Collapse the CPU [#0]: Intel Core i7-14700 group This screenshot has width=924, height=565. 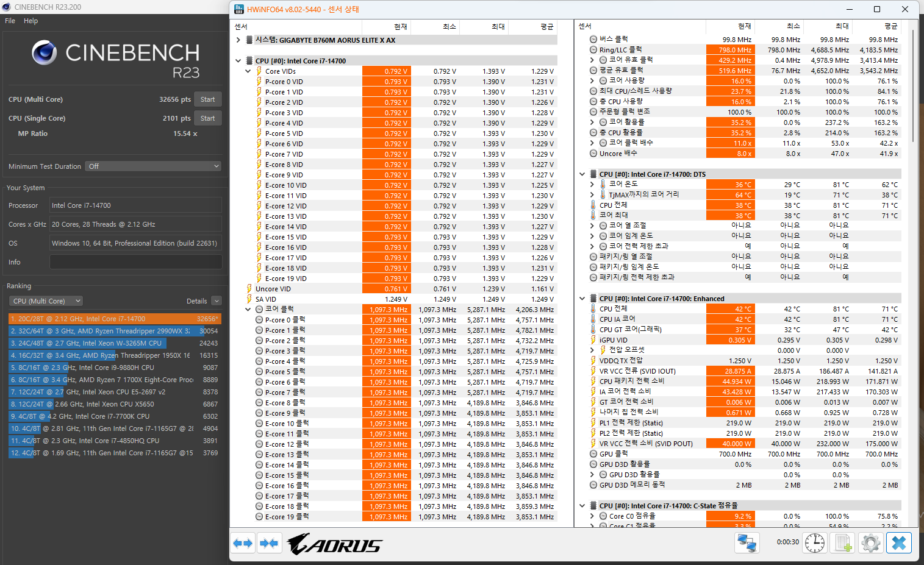[x=238, y=61]
